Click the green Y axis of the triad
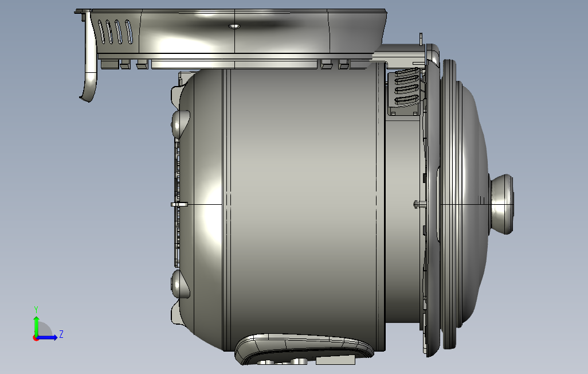 click(x=36, y=326)
